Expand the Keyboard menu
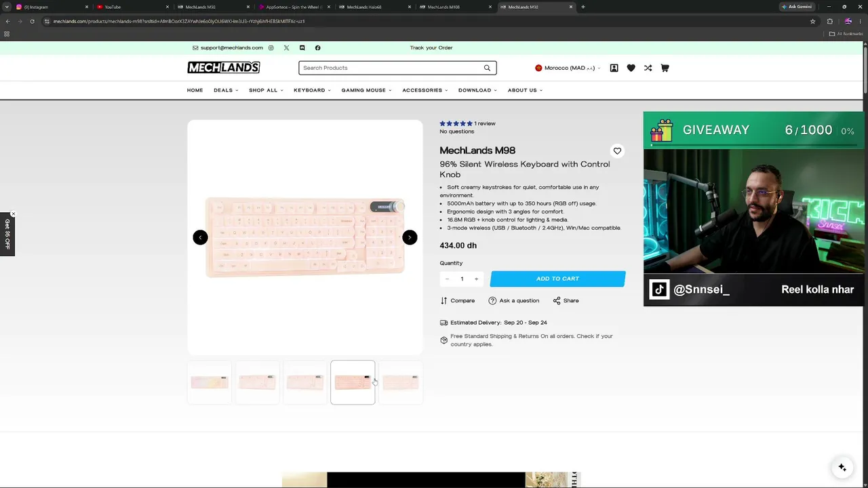 [312, 90]
